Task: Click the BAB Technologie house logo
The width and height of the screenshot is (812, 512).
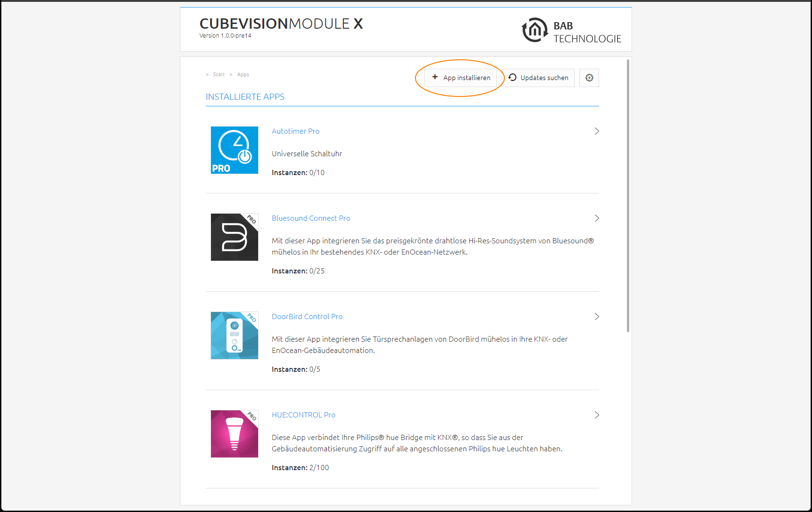Action: click(x=535, y=30)
